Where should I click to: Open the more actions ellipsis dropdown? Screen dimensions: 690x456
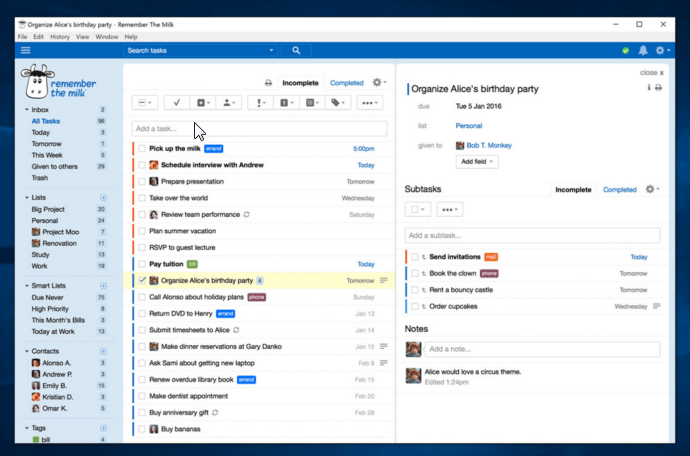[370, 103]
